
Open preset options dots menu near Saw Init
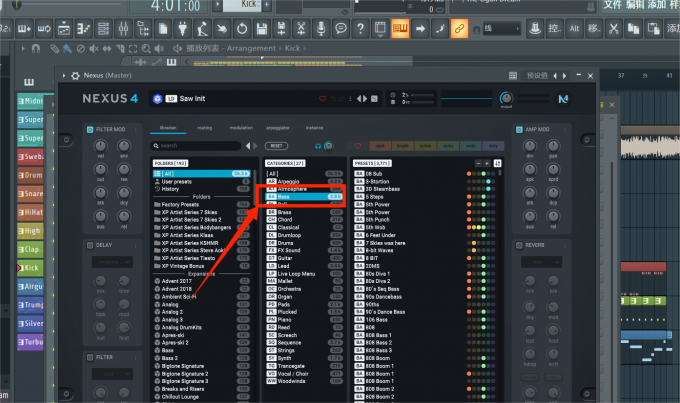(x=350, y=99)
